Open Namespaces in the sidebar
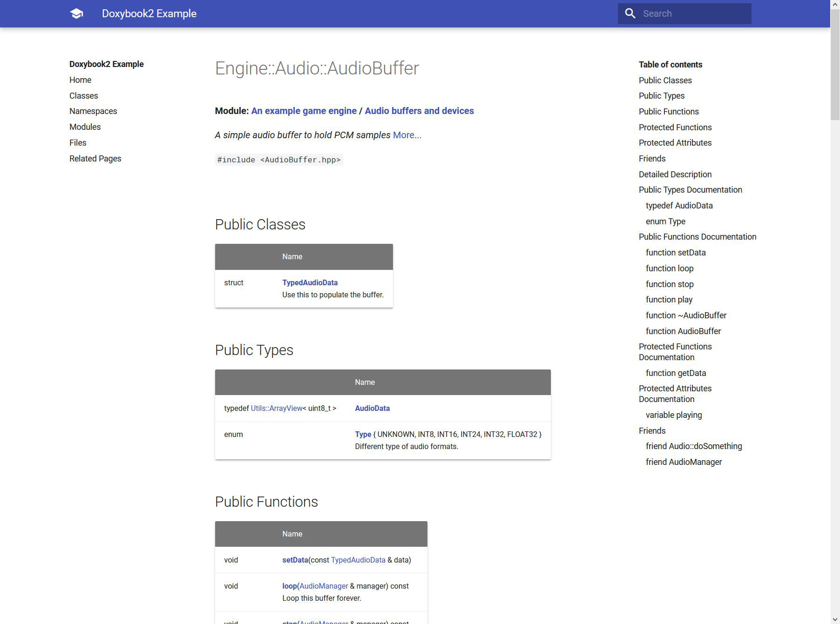Screen dimensions: 840x624 pyautogui.click(x=93, y=111)
